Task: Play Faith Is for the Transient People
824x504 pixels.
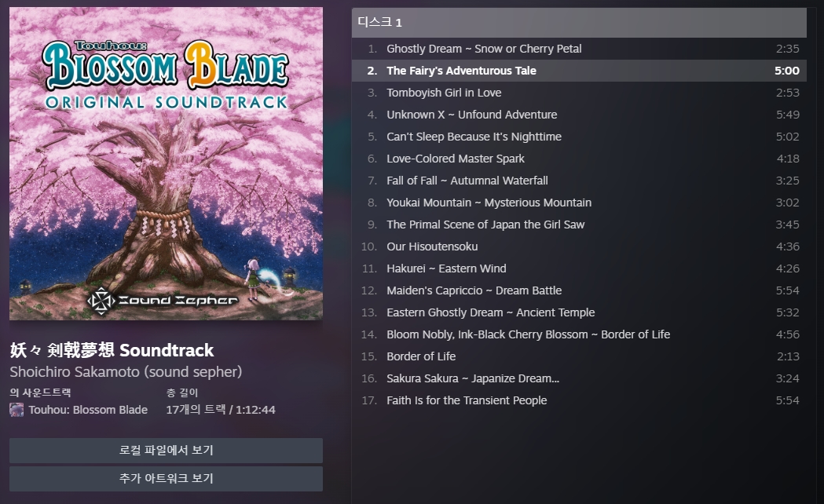Action: [579, 400]
